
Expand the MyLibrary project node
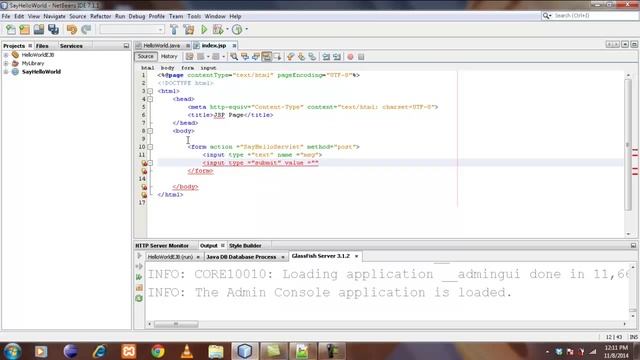[x=6, y=63]
